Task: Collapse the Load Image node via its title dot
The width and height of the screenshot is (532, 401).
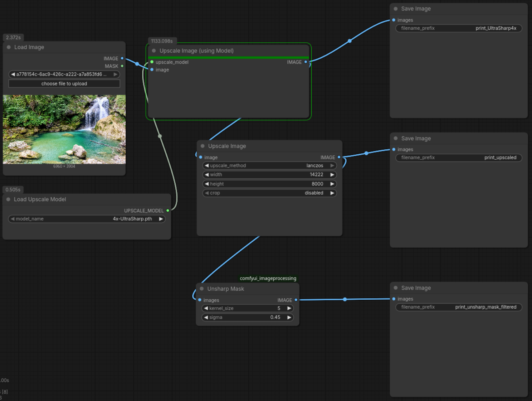Action: pyautogui.click(x=9, y=47)
